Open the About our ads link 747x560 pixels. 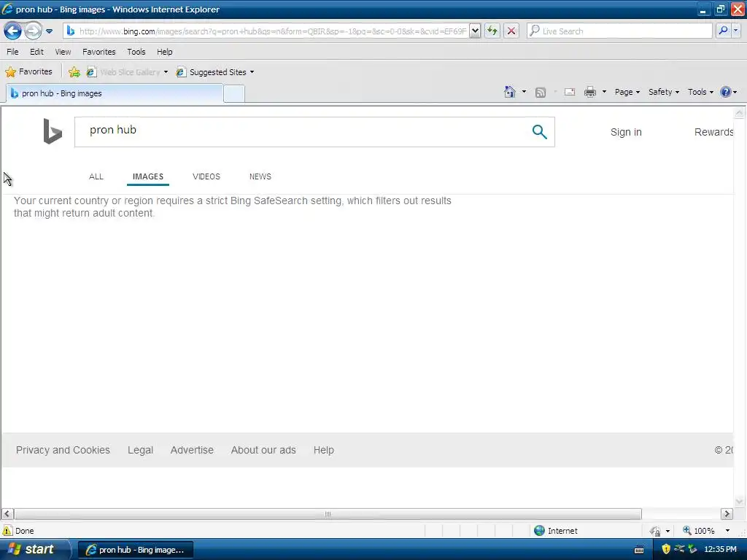click(263, 450)
